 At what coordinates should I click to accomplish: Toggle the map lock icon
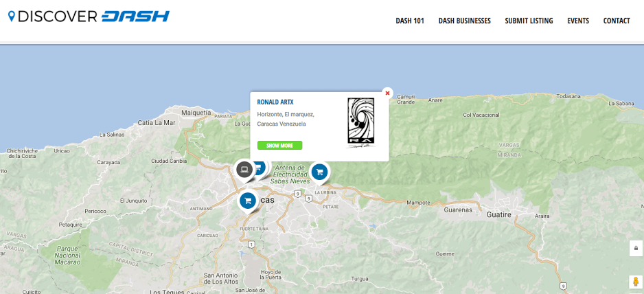coord(636,248)
